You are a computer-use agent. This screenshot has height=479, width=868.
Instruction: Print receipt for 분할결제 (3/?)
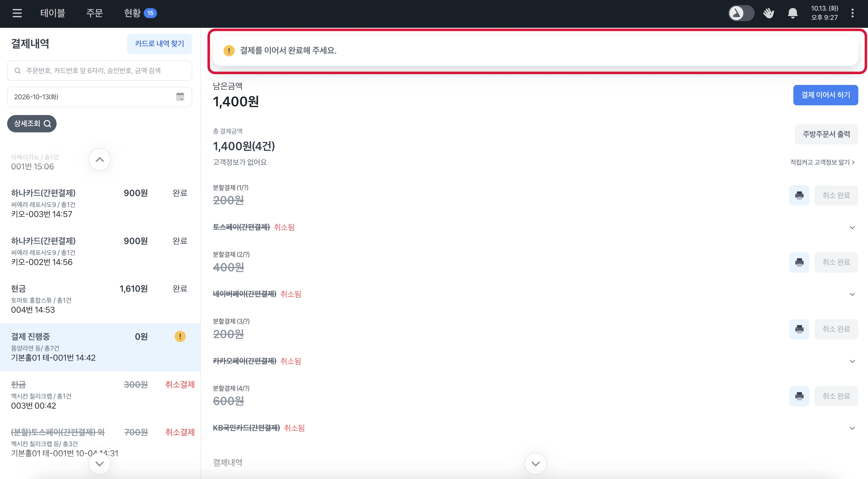click(799, 329)
